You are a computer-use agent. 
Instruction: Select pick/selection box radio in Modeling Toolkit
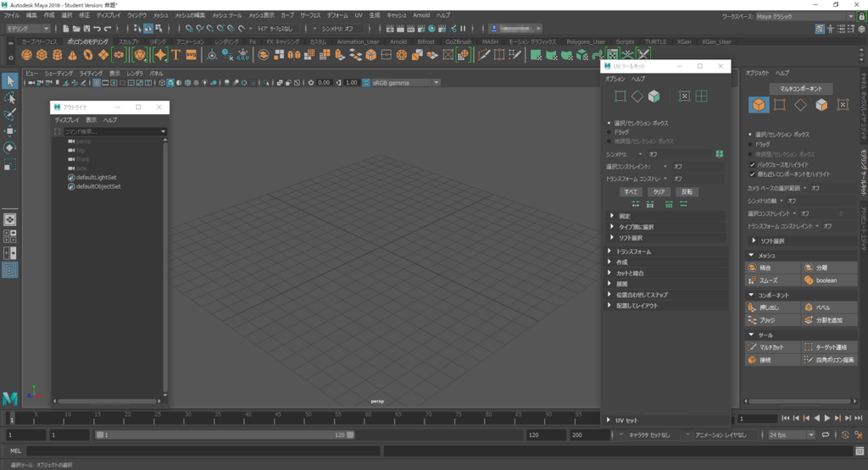(x=751, y=135)
